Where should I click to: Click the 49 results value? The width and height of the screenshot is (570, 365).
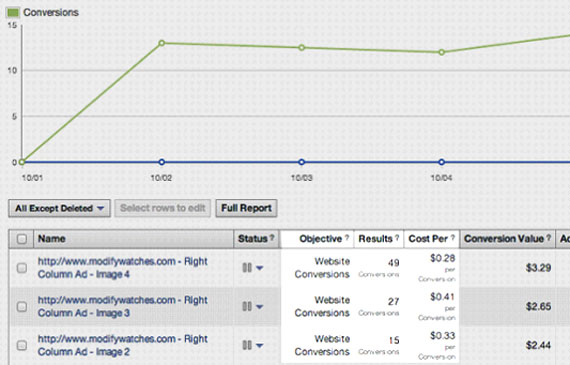click(393, 262)
